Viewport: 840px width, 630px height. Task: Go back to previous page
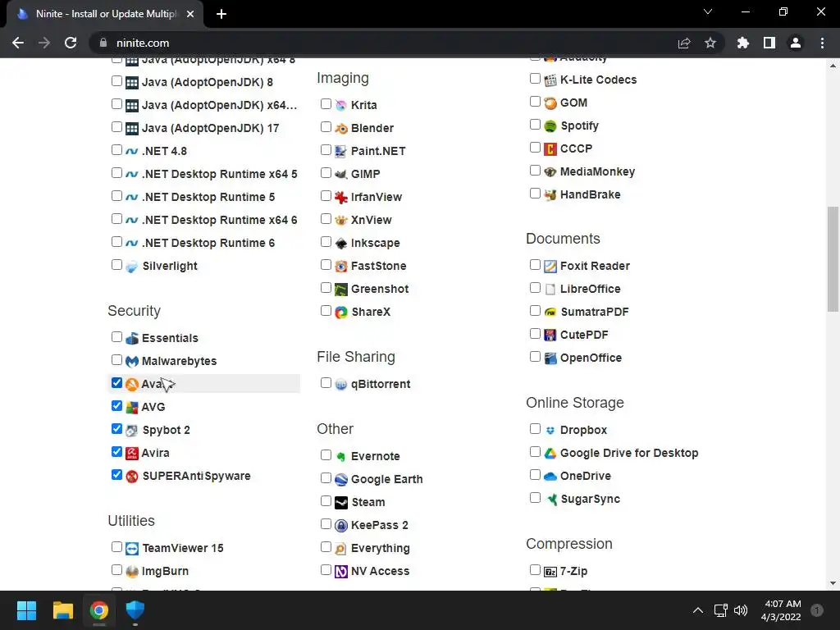(18, 43)
